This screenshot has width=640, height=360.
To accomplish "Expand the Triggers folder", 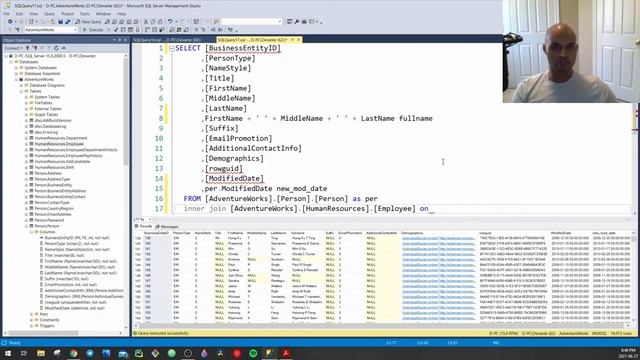I will pos(31,326).
